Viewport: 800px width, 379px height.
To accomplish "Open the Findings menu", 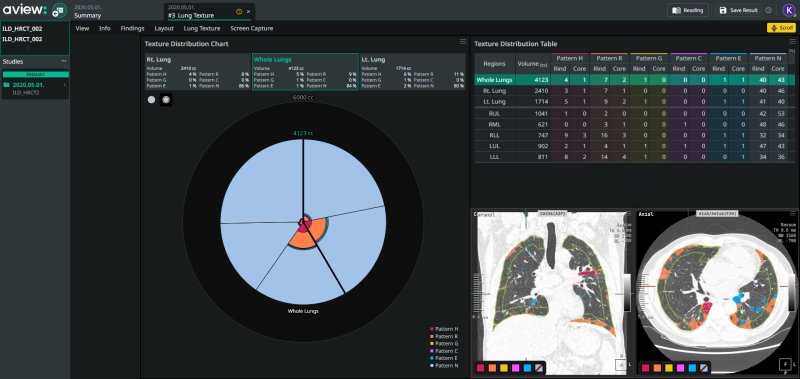I will click(132, 29).
